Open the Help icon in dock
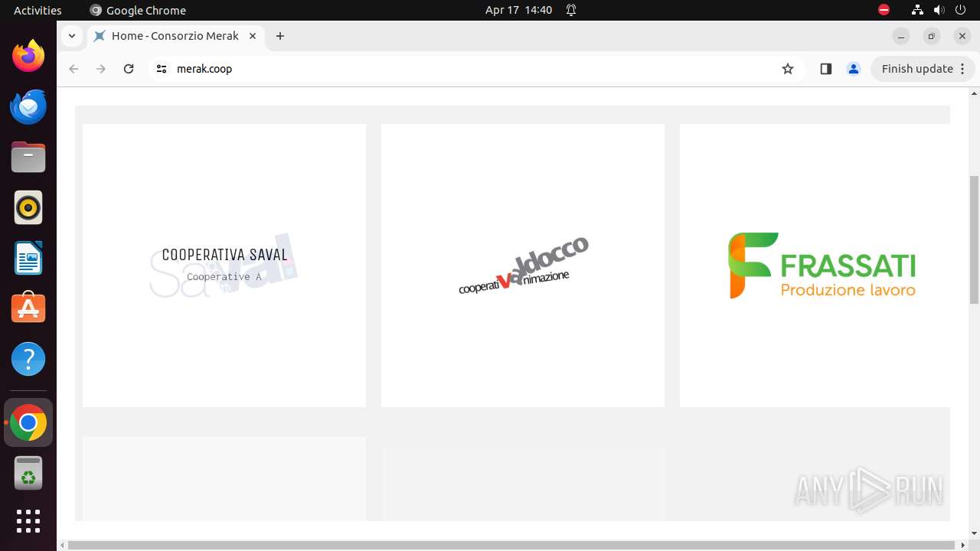This screenshot has width=980, height=551. tap(28, 359)
